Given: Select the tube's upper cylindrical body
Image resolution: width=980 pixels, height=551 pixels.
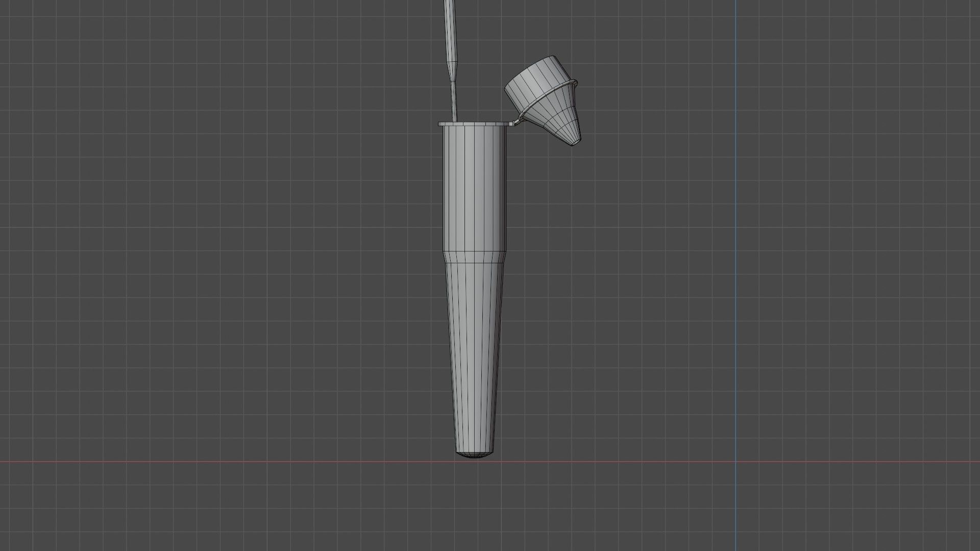Looking at the screenshot, I should (x=474, y=189).
